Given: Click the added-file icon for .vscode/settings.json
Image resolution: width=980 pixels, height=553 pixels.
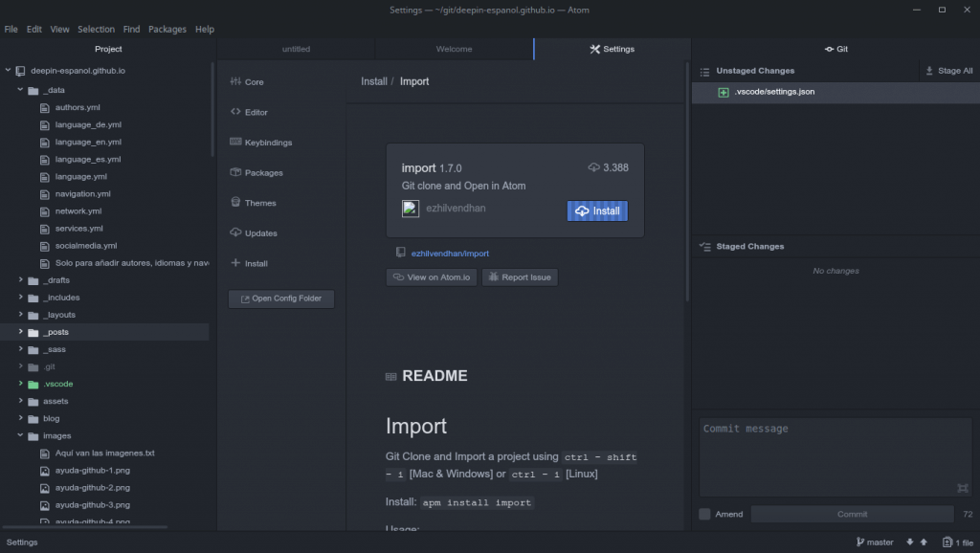Looking at the screenshot, I should pos(724,92).
